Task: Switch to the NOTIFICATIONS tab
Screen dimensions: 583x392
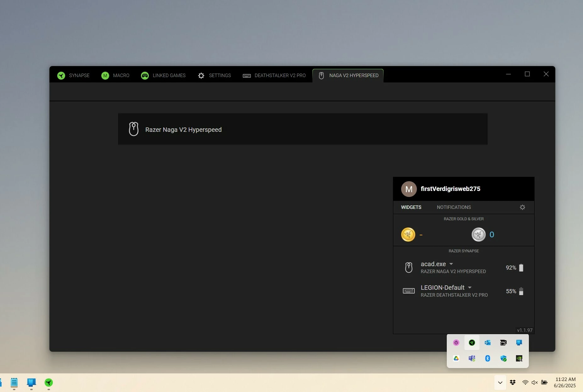Action: pyautogui.click(x=454, y=207)
